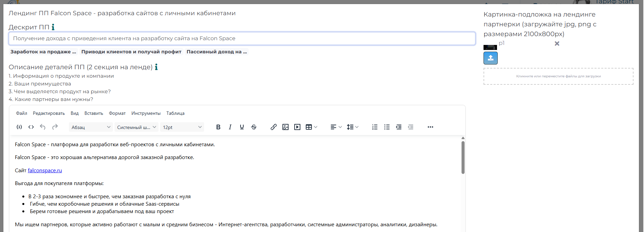Open the Формат menu
The height and width of the screenshot is (232, 644).
click(x=117, y=113)
